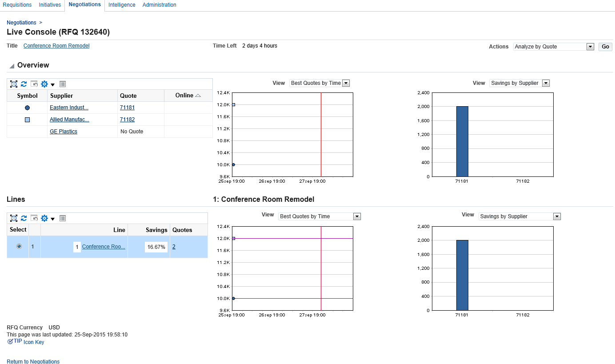Screen dimensions: 615x364
Task: Maximize the Lines table
Action: [x=14, y=218]
